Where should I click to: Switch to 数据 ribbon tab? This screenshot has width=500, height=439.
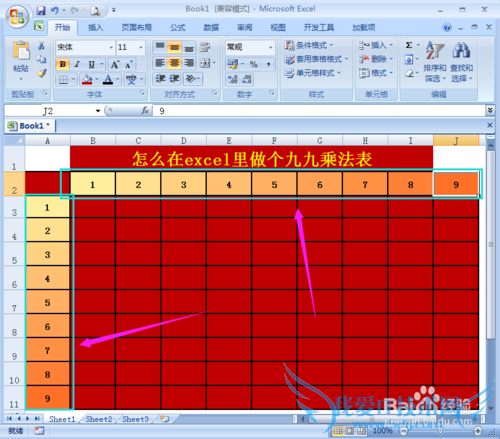(x=211, y=27)
